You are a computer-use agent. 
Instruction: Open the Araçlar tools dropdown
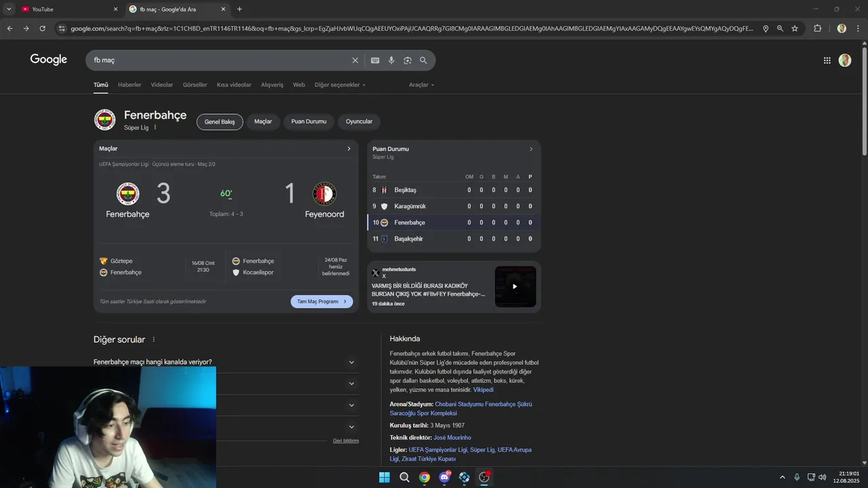pos(421,85)
